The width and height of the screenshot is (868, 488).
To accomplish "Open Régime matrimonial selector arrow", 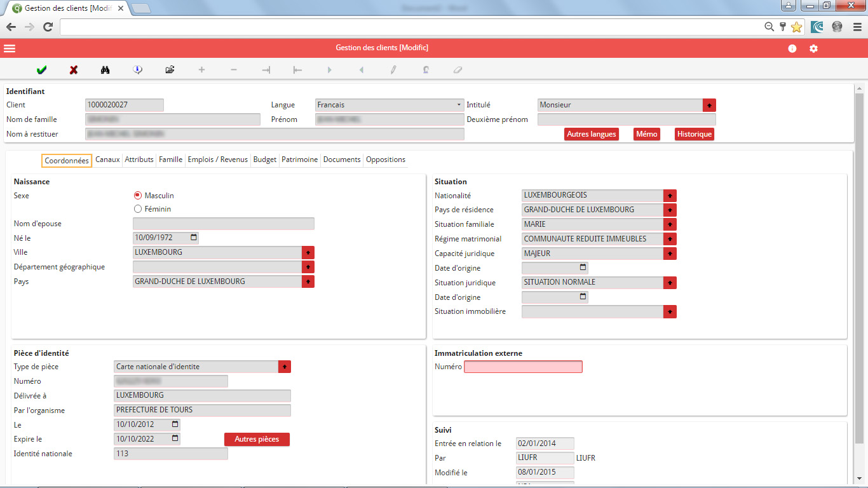I will pyautogui.click(x=670, y=239).
